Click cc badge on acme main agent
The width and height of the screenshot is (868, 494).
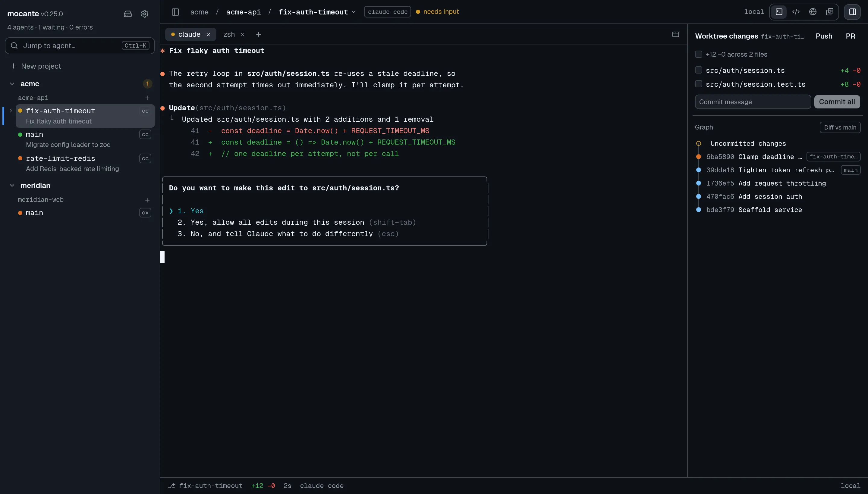[145, 134]
